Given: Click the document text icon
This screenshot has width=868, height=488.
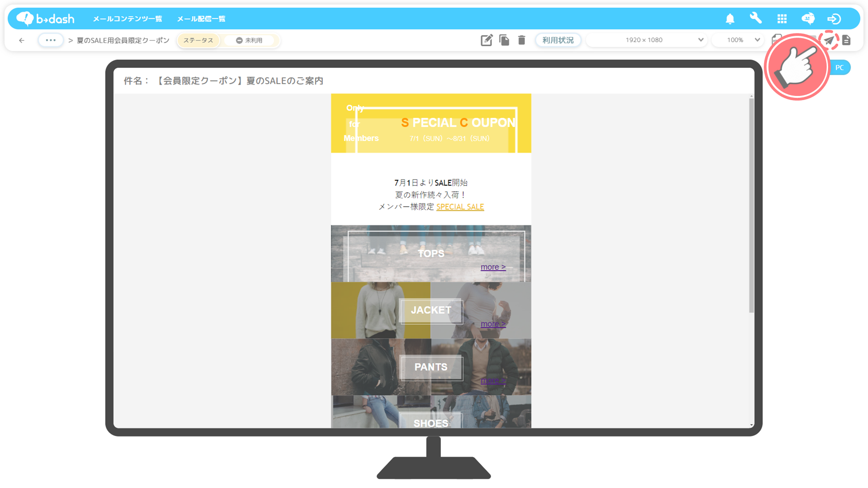Looking at the screenshot, I should 846,40.
